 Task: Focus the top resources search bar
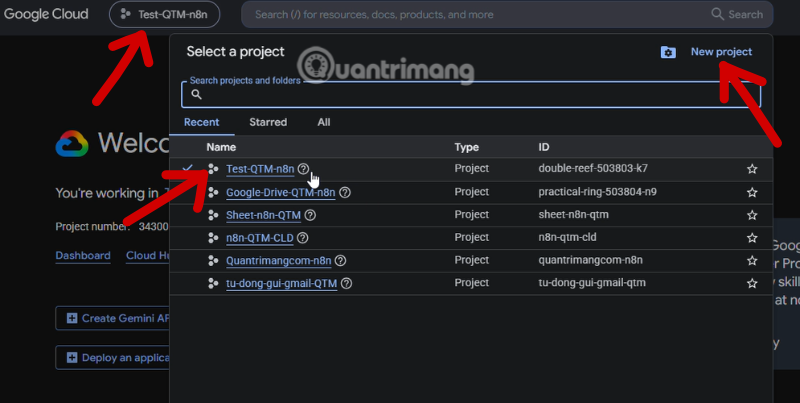tap(507, 14)
